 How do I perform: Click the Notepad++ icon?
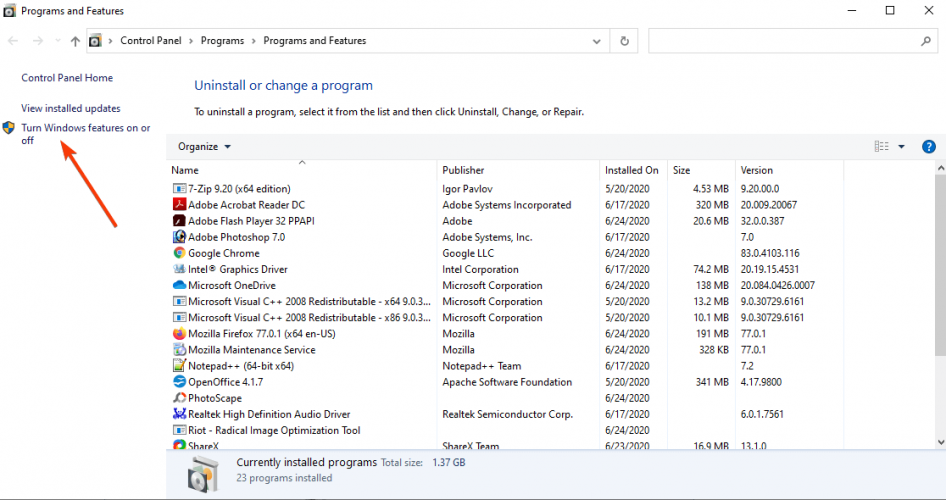[179, 366]
